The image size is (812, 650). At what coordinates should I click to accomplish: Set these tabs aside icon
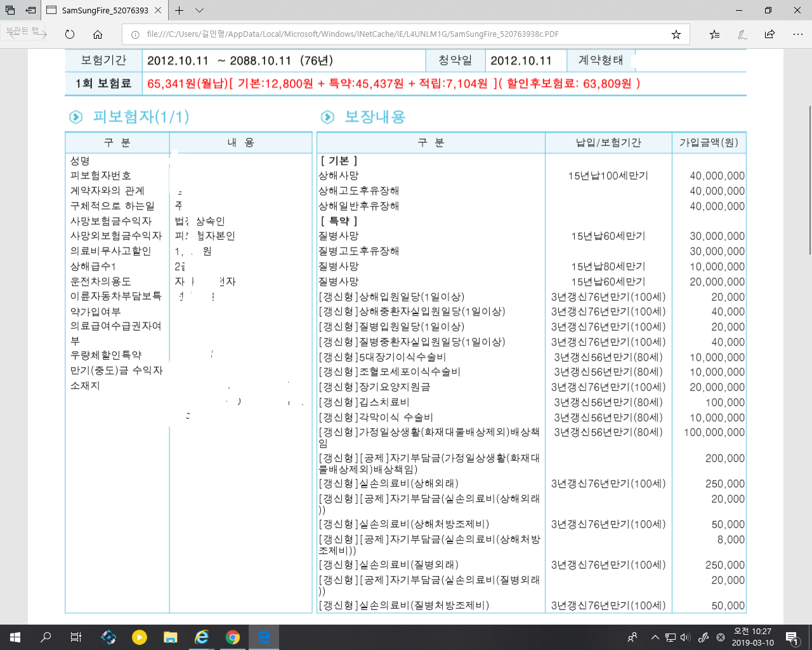point(30,10)
